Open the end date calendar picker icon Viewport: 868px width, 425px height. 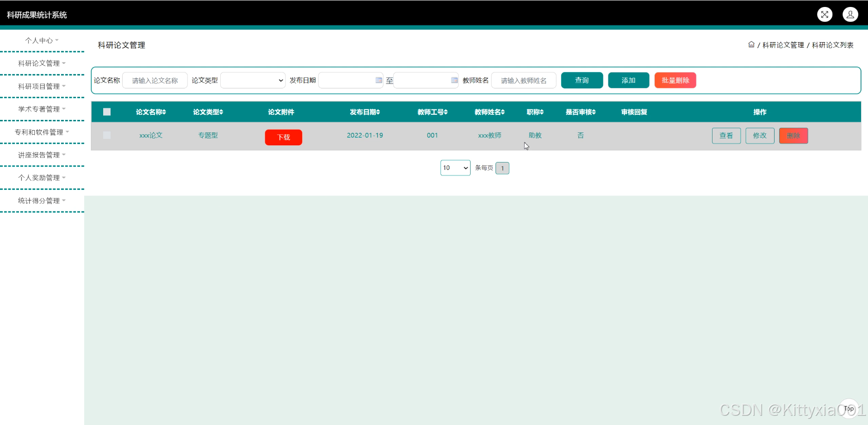454,80
